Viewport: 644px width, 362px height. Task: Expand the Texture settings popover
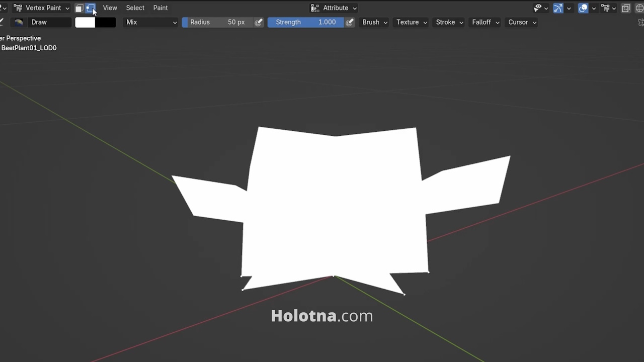412,22
